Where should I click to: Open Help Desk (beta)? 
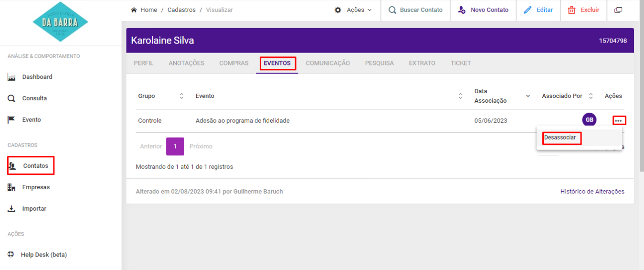pyautogui.click(x=43, y=255)
